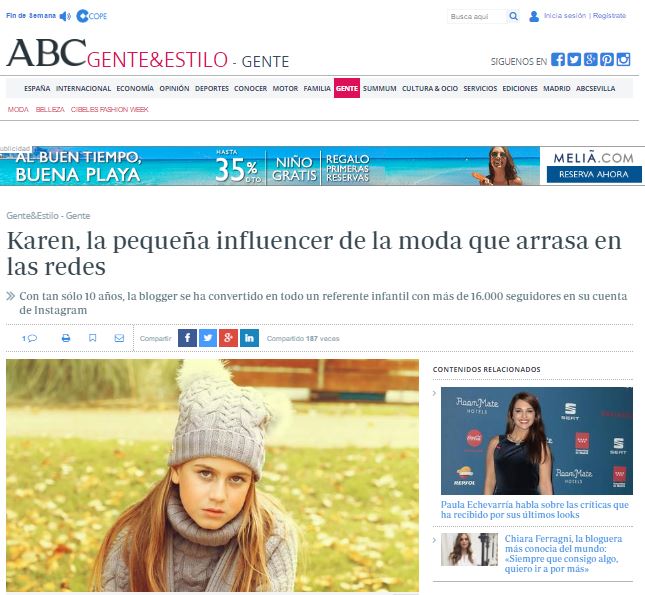
Task: Go to CIBELES FASHION WEEK subsection
Action: [109, 109]
